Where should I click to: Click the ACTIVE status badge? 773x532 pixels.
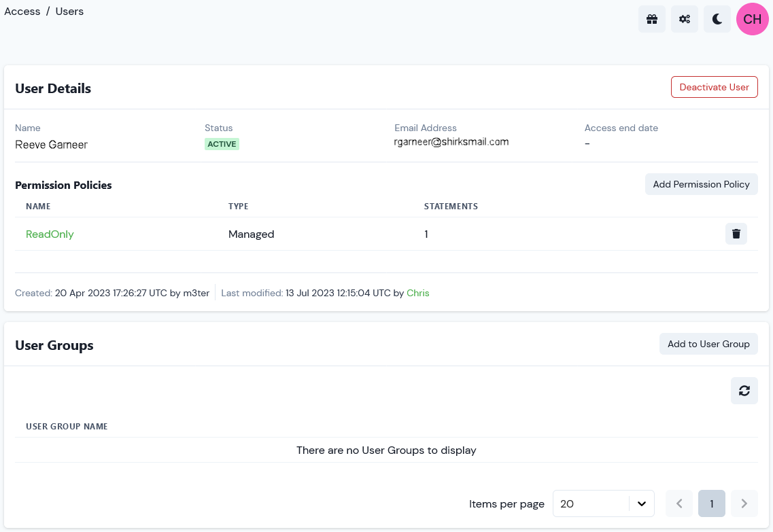click(x=222, y=144)
